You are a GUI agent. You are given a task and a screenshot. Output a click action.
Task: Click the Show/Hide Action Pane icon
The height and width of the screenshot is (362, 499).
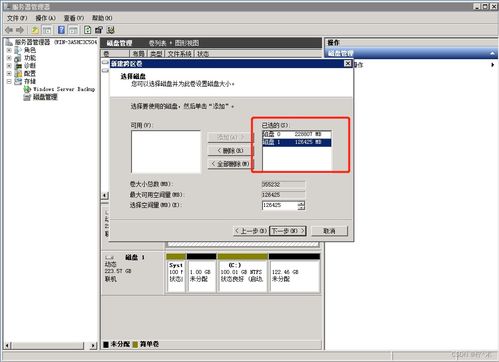coord(73,30)
